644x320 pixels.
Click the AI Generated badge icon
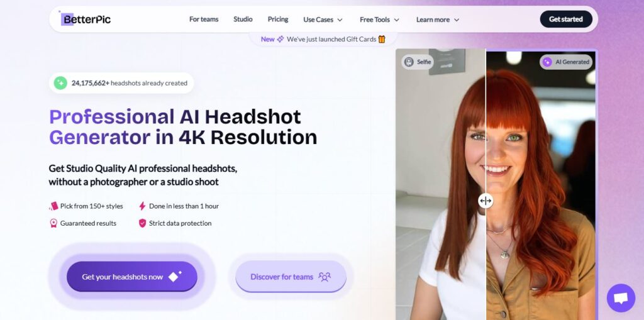coord(547,62)
